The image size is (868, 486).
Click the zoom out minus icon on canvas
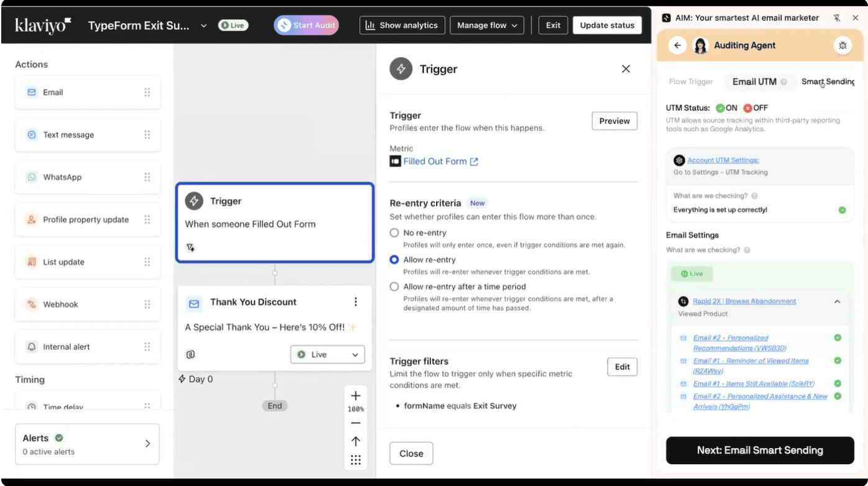(x=355, y=423)
